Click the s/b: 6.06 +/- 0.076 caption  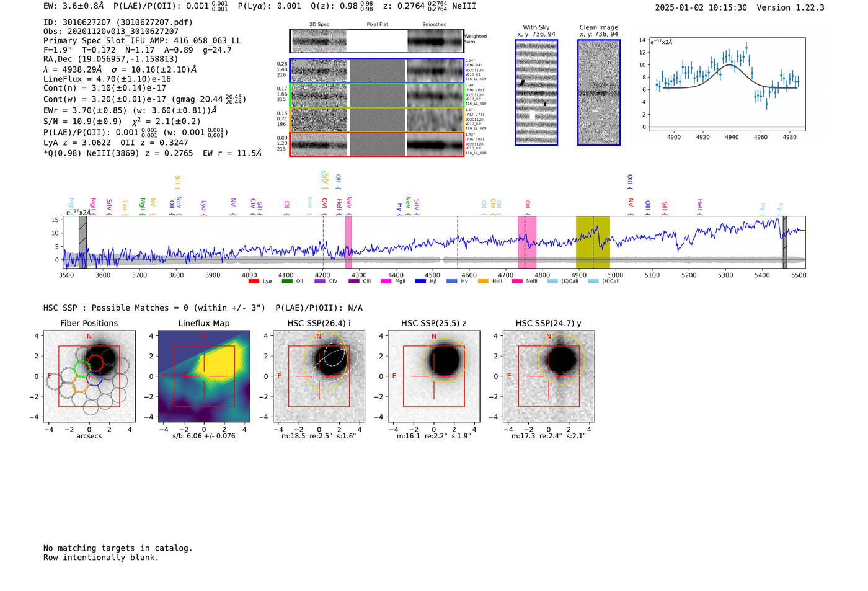click(x=204, y=436)
